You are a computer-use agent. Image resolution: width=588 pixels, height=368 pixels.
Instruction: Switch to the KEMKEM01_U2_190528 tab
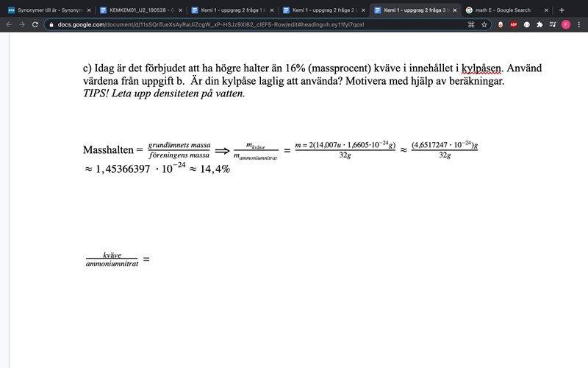[140, 10]
